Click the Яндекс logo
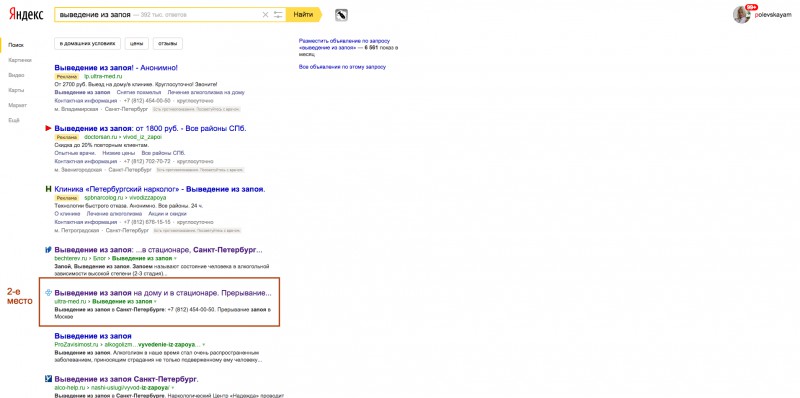 [x=26, y=15]
